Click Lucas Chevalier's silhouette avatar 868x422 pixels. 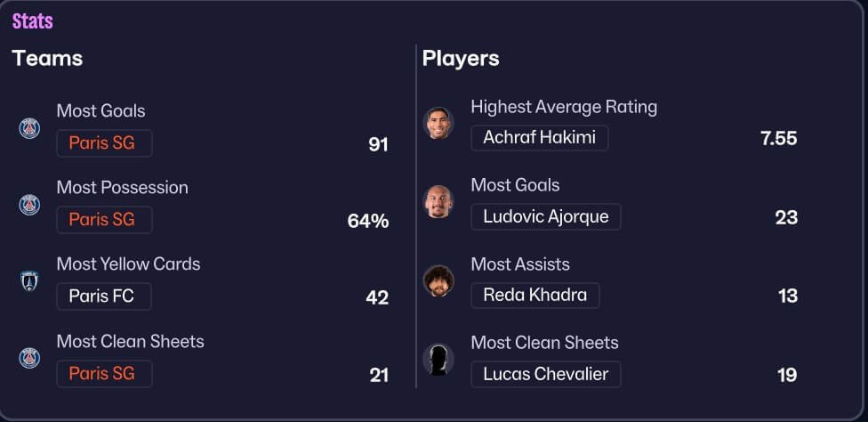[438, 360]
